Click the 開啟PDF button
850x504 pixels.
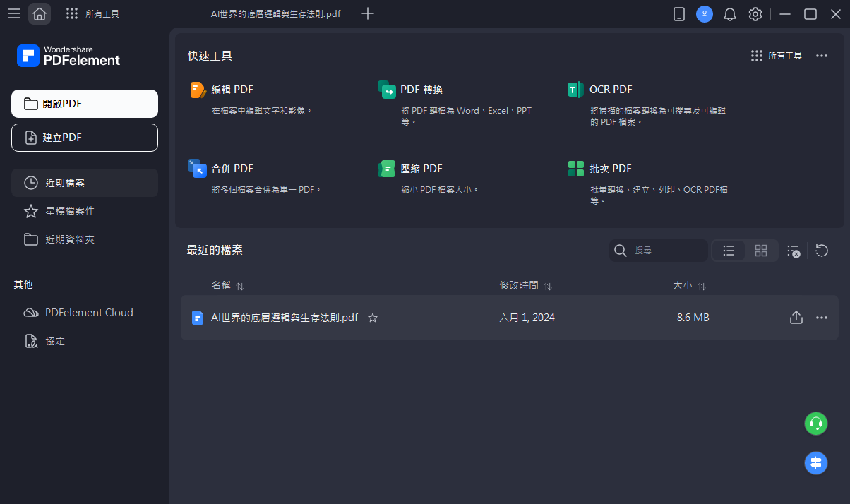[85, 104]
